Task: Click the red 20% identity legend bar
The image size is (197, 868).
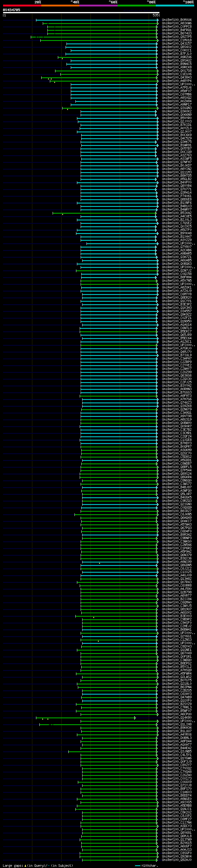Action: [22, 6]
